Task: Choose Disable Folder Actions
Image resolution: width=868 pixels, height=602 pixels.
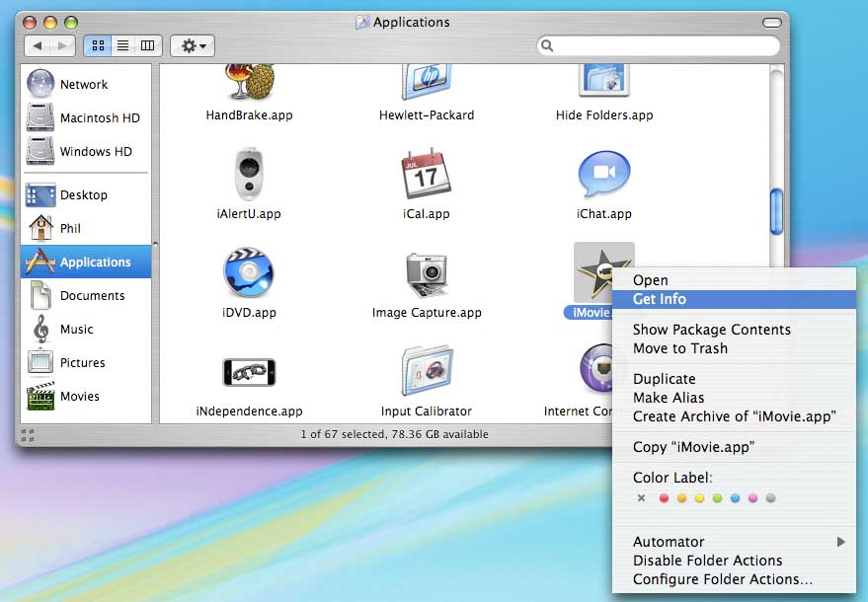Action: 734,561
